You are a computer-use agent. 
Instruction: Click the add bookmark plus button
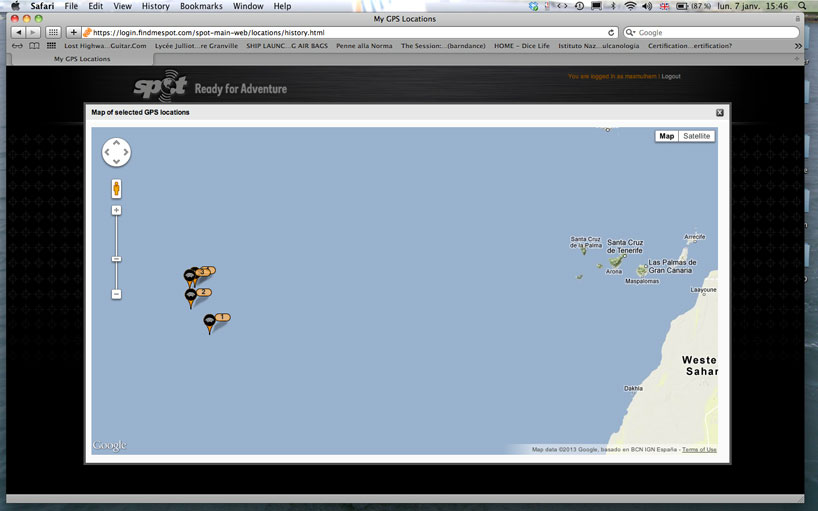[x=74, y=32]
